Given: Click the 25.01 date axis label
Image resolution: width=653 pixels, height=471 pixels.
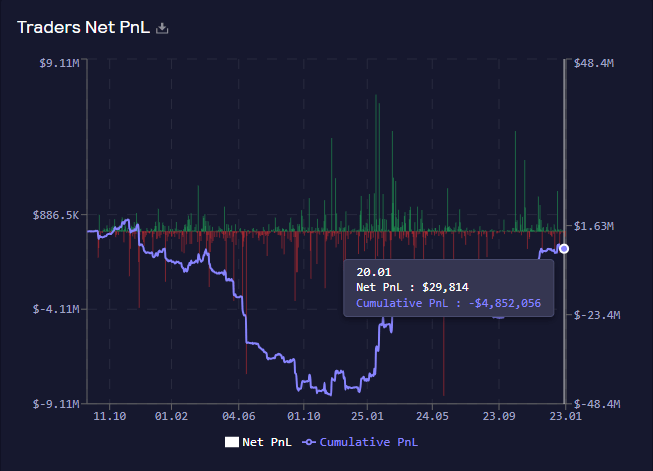Looking at the screenshot, I should 367,416.
